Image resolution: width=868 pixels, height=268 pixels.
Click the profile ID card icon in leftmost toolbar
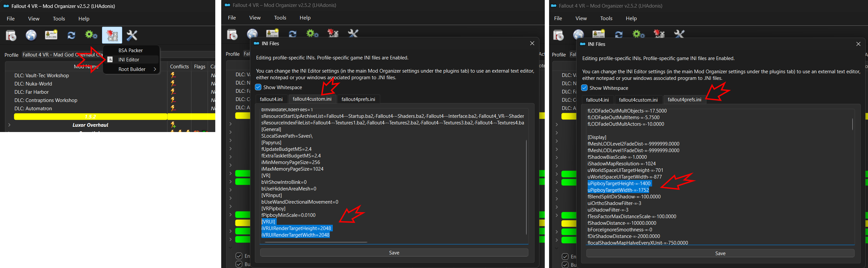(51, 35)
